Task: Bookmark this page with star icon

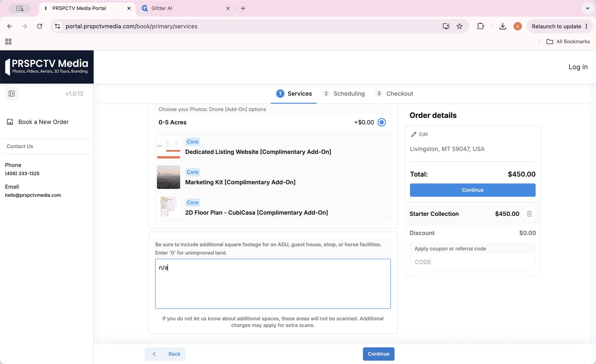Action: pyautogui.click(x=459, y=26)
